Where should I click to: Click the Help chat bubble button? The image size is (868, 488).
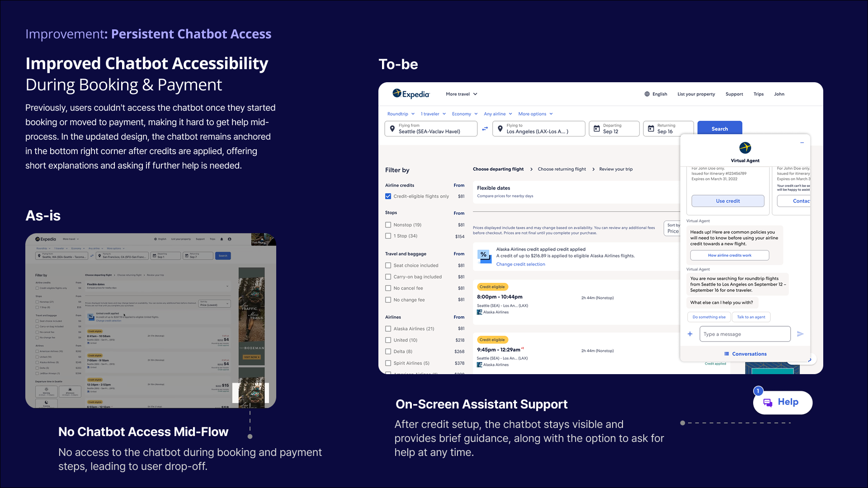point(783,402)
